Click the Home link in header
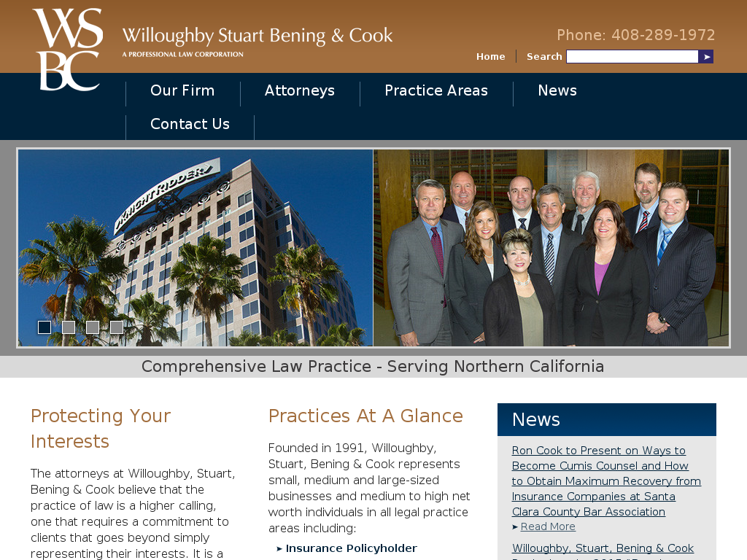The width and height of the screenshot is (747, 560). (491, 57)
